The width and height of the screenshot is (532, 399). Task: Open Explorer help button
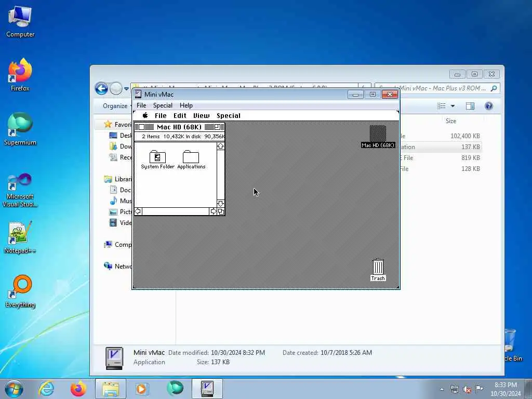[488, 106]
